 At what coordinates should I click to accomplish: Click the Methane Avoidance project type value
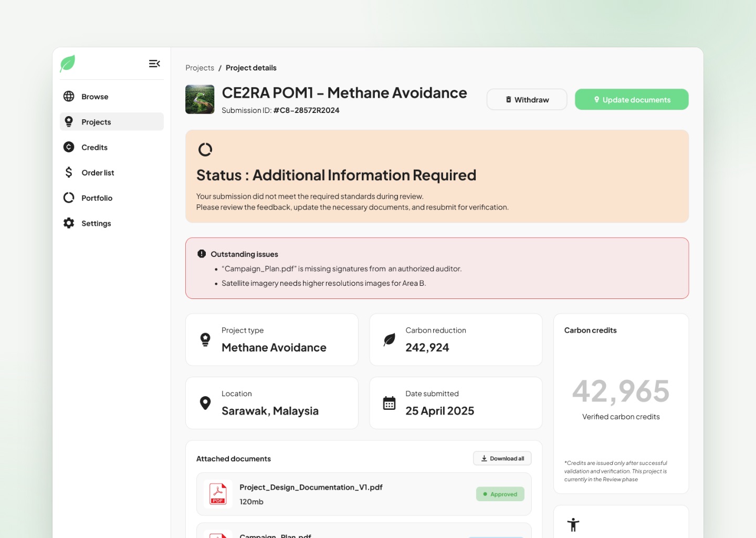point(274,347)
